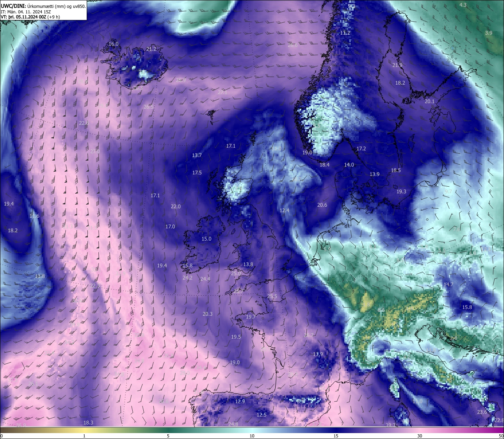Click the 17.0 value north of Ireland
The width and height of the screenshot is (504, 439).
click(170, 226)
